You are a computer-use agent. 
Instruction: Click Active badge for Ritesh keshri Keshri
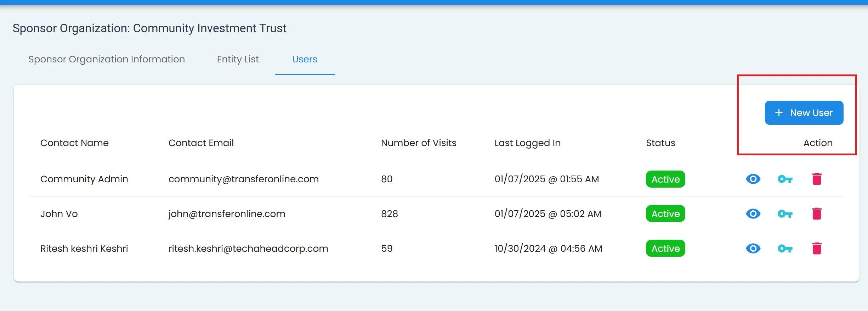pos(665,249)
